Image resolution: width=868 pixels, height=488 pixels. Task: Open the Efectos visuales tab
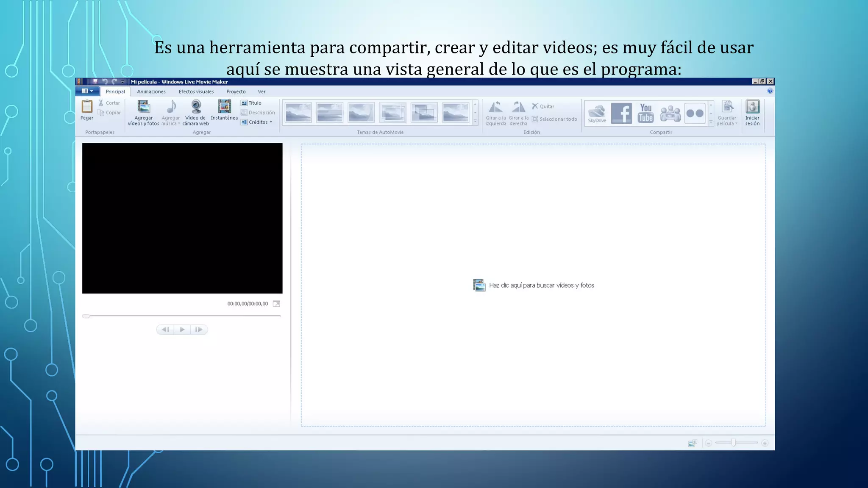196,91
